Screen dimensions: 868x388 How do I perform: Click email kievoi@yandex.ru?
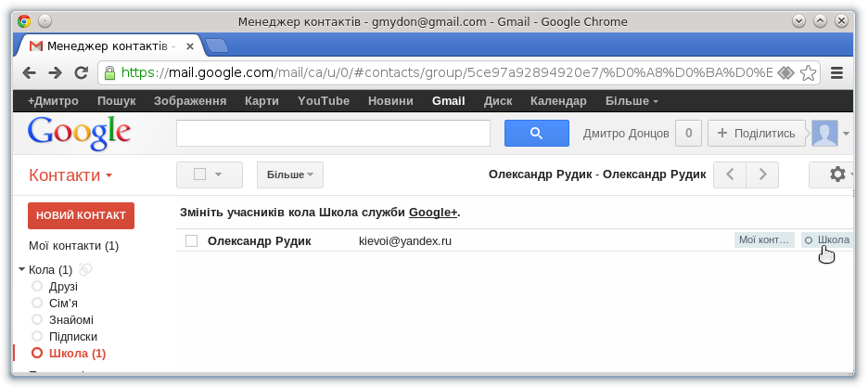click(405, 241)
